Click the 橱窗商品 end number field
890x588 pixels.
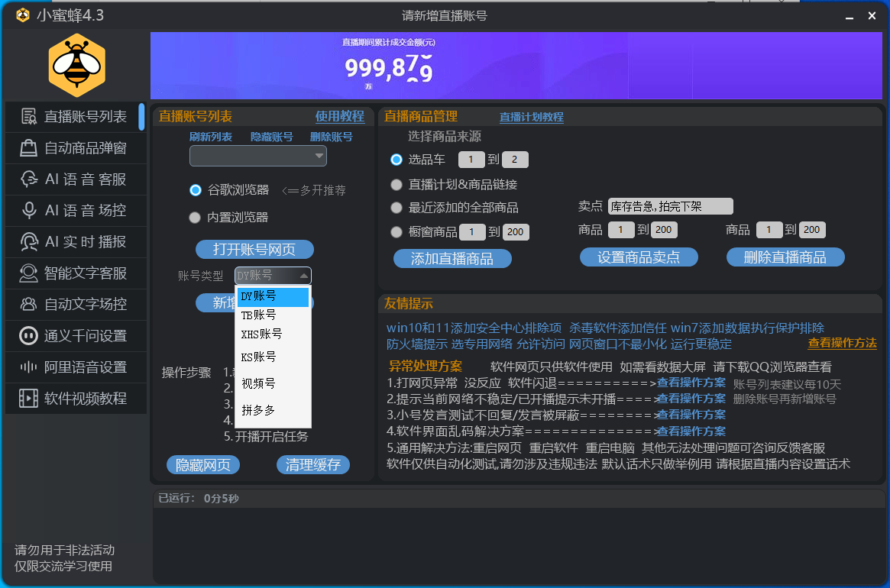516,231
